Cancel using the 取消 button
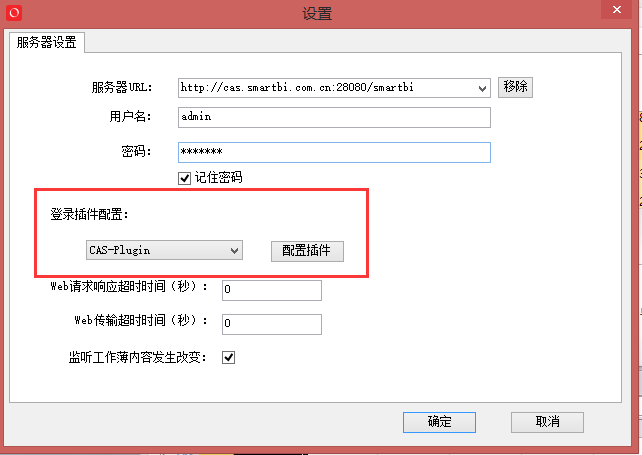The image size is (642, 455). (x=547, y=422)
